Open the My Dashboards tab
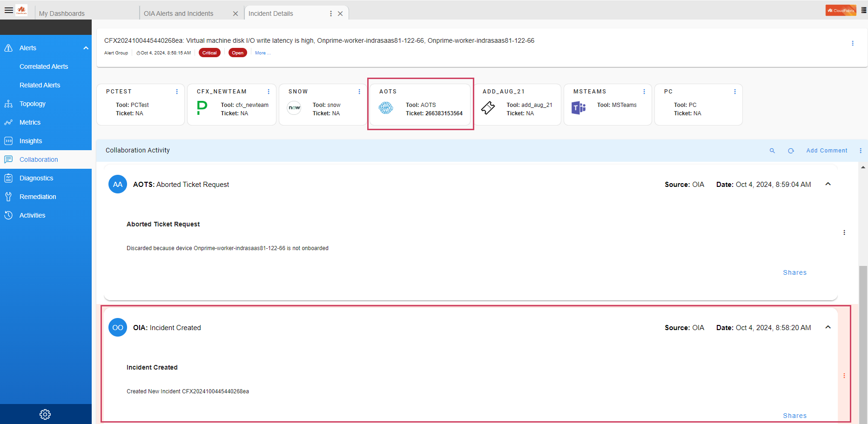This screenshot has width=868, height=424. [x=62, y=13]
